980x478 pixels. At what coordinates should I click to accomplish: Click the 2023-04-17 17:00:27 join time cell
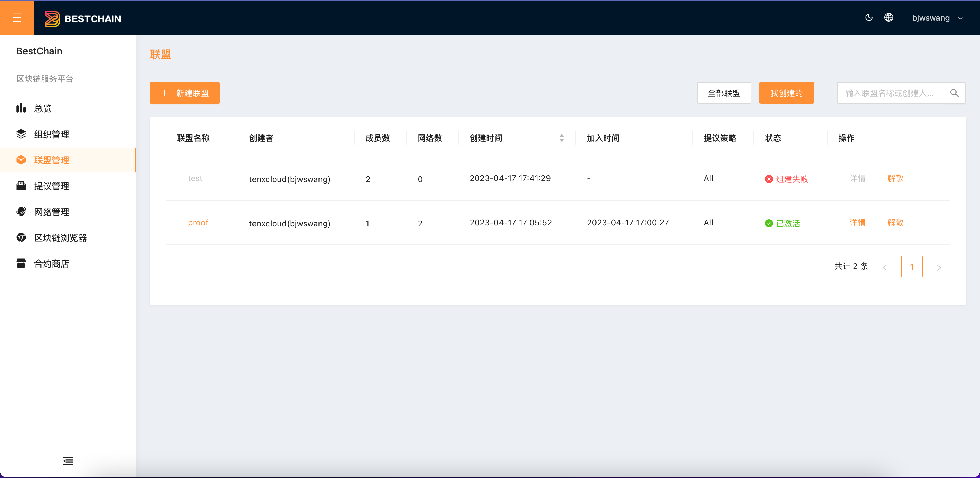click(x=627, y=222)
